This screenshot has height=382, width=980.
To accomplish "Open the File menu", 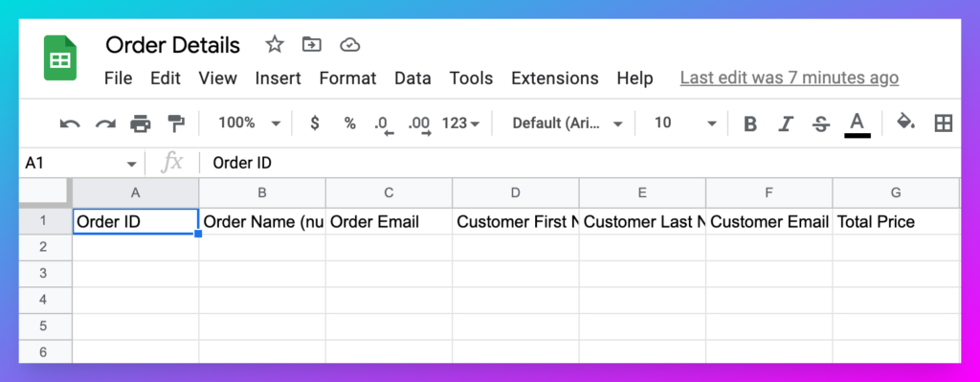I will pyautogui.click(x=118, y=79).
